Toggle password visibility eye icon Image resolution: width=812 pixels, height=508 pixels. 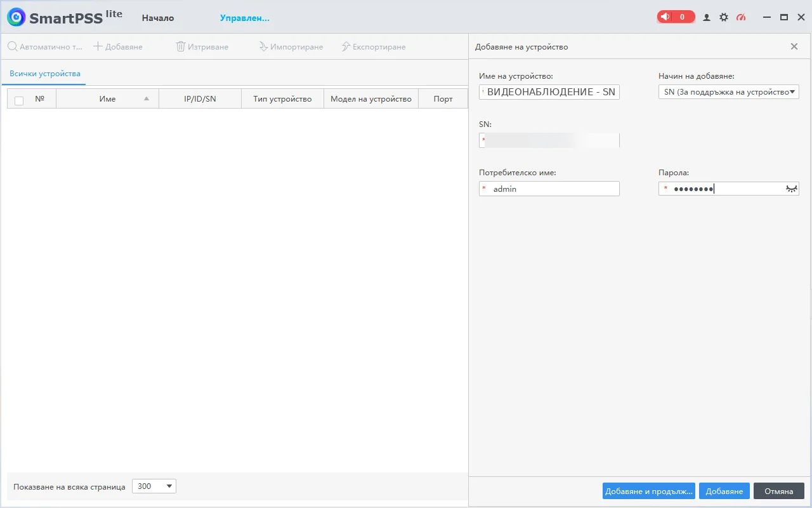(791, 189)
